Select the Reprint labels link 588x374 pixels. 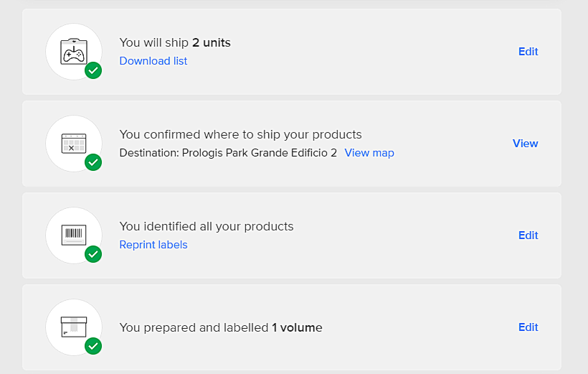[153, 245]
